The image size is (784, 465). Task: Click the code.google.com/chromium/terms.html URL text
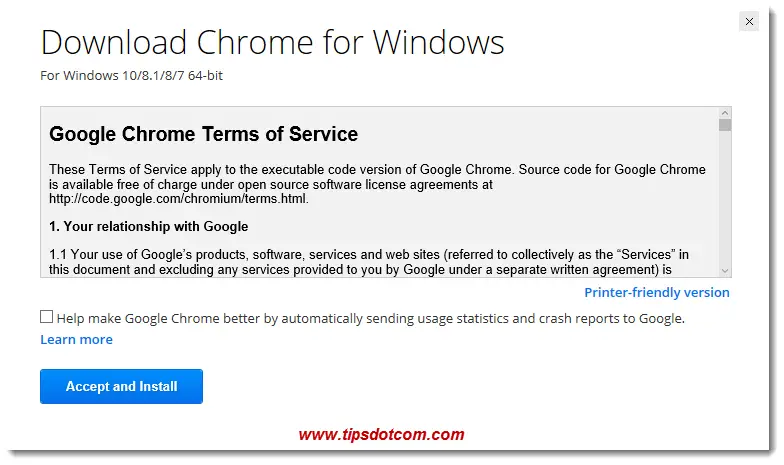click(178, 199)
